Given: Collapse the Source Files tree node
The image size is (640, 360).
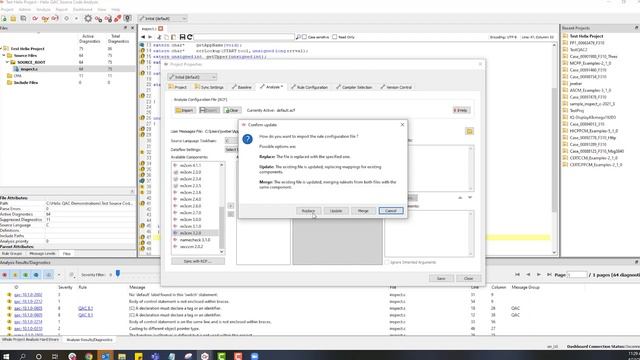Looking at the screenshot, I should point(4,56).
